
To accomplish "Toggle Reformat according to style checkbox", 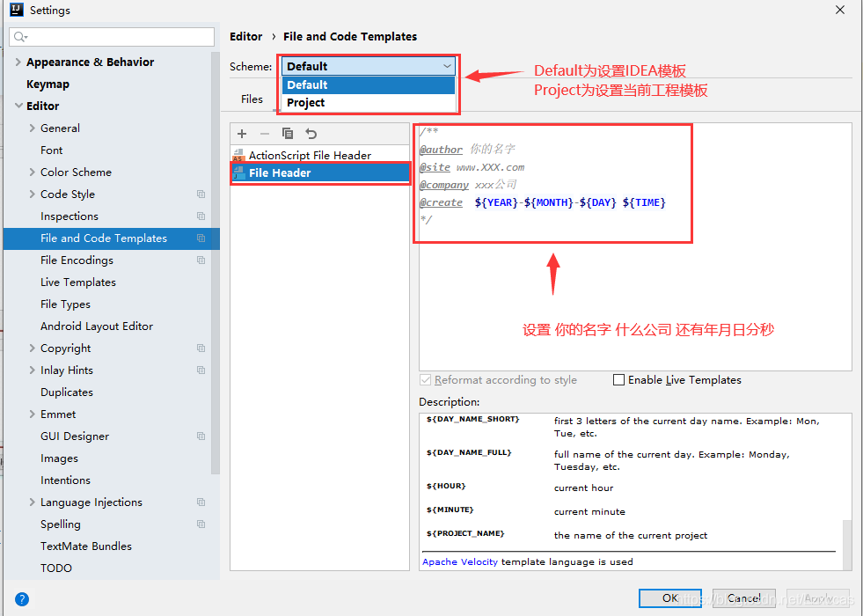I will pos(425,380).
